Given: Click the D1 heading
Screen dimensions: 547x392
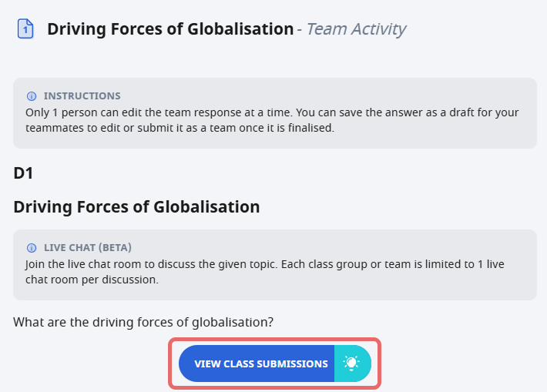Looking at the screenshot, I should point(23,173).
